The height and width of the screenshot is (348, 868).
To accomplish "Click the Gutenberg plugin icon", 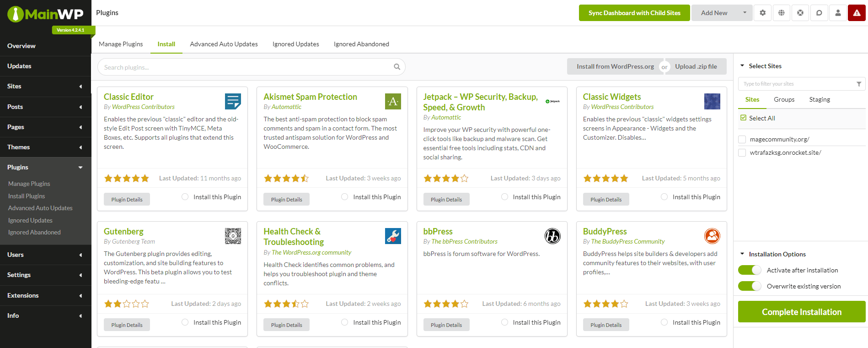I will click(233, 236).
